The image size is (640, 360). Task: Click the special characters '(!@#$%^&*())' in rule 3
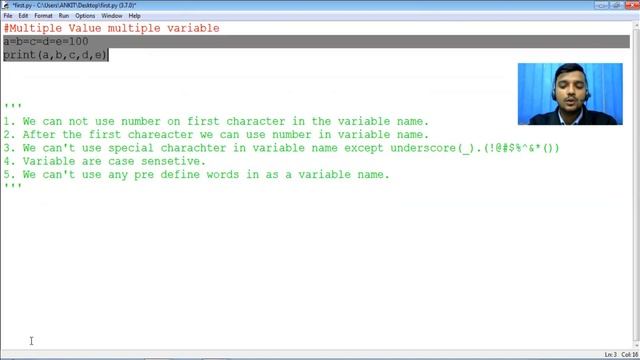522,148
